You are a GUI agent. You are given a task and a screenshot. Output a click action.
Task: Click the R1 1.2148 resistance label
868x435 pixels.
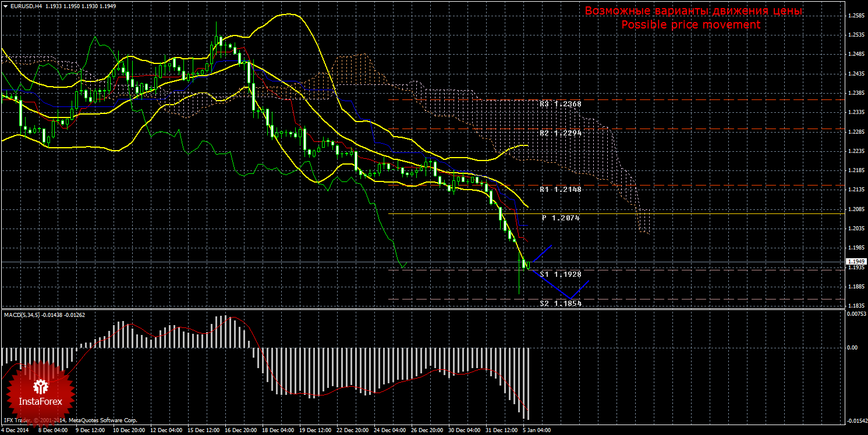[x=560, y=190]
